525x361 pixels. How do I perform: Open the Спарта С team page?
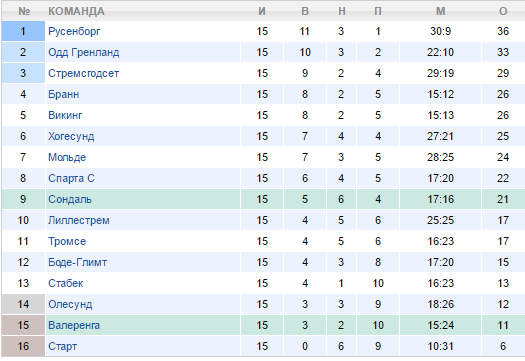(x=71, y=178)
